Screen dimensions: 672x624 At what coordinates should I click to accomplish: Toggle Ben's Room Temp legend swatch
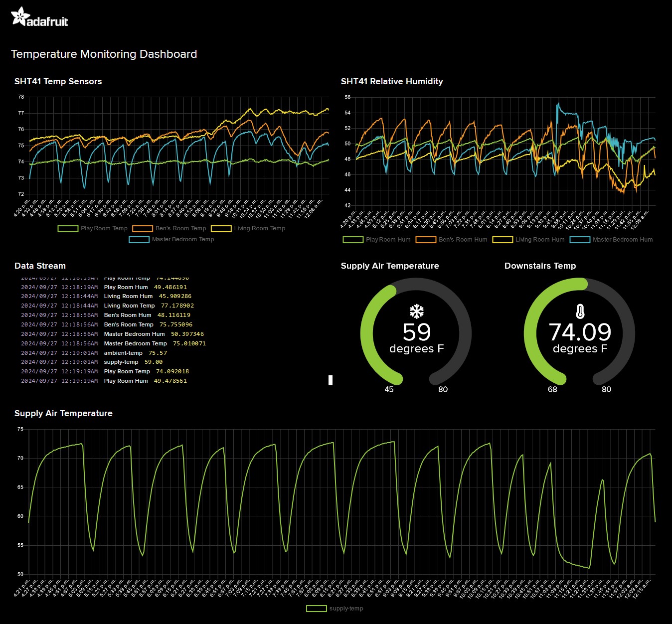(143, 229)
